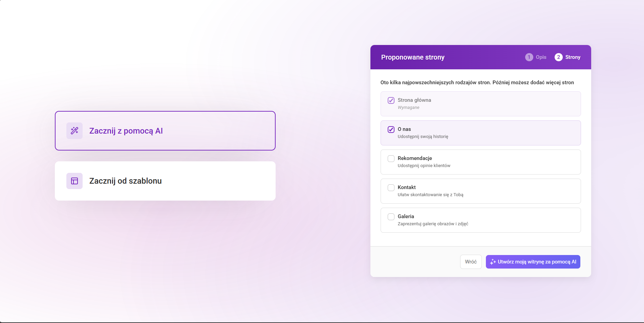
Task: Select the Kontakt page card description
Action: (x=430, y=195)
